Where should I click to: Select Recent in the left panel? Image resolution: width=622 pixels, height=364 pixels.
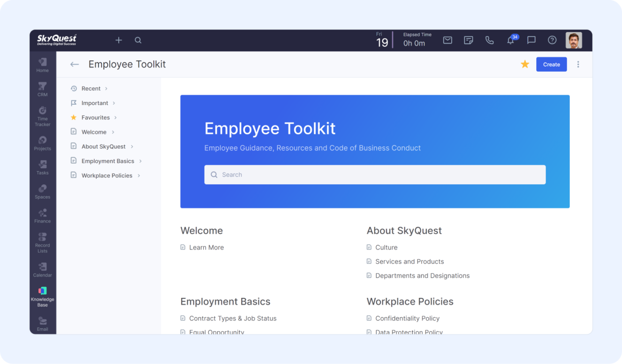(x=91, y=89)
